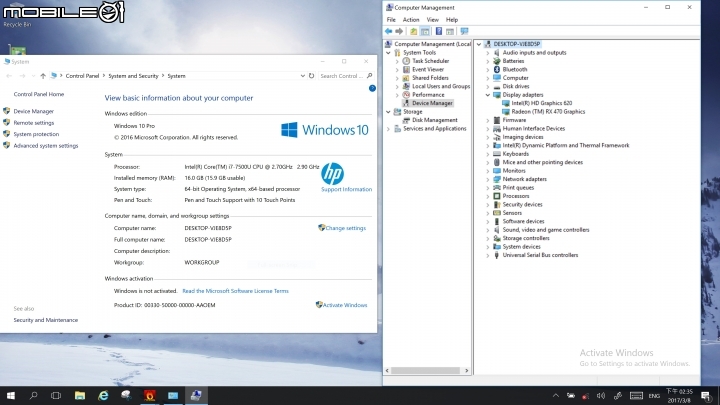720x405 pixels.
Task: Click the up arrow in System window navigation
Action: [x=43, y=76]
